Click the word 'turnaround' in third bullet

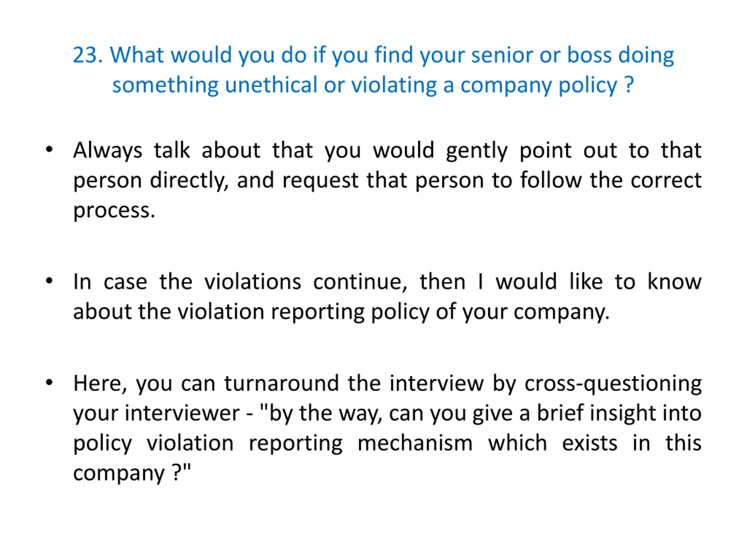coord(282,384)
